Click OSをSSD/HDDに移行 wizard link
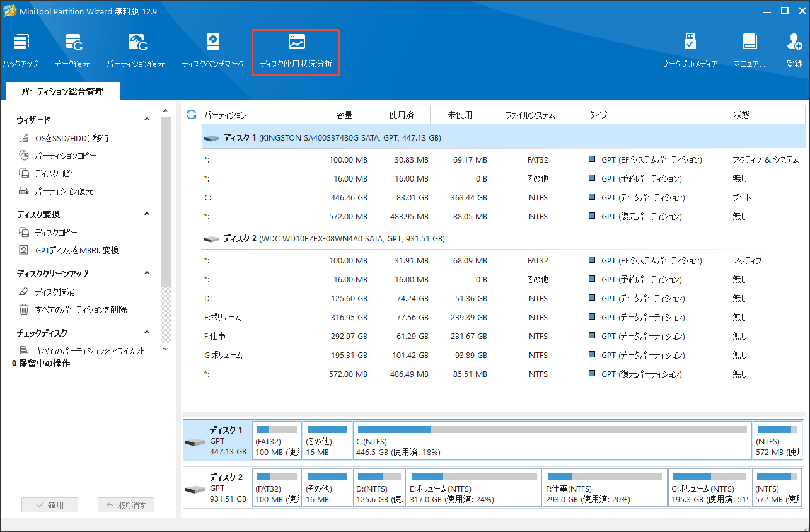This screenshot has width=810, height=532. pyautogui.click(x=72, y=138)
